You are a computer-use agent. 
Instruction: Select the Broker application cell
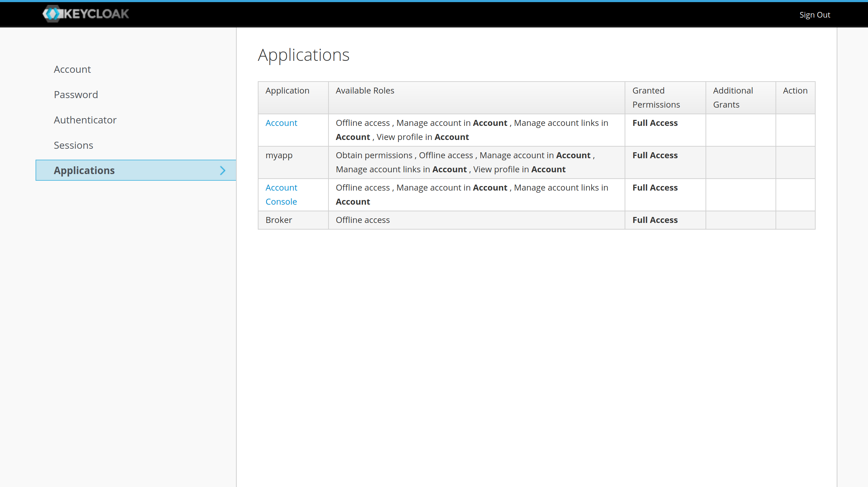click(x=293, y=220)
